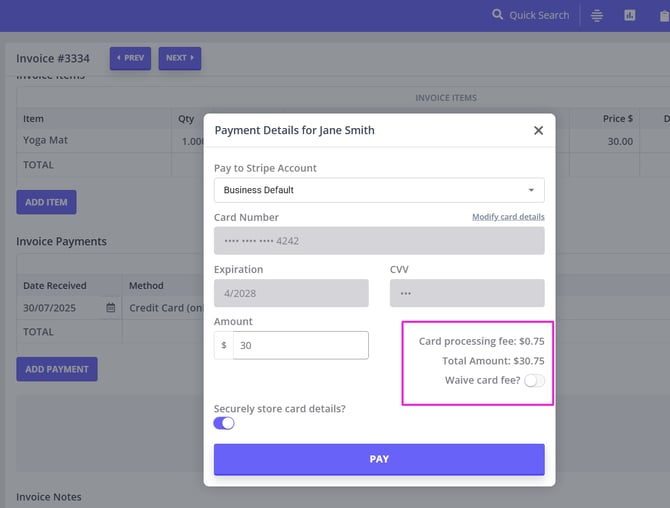Click the ADD ITEM button
Image resolution: width=670 pixels, height=508 pixels.
[46, 202]
